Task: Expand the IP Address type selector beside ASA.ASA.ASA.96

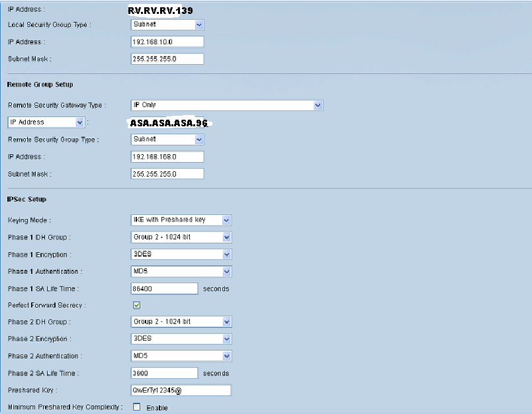Action: tap(46, 122)
